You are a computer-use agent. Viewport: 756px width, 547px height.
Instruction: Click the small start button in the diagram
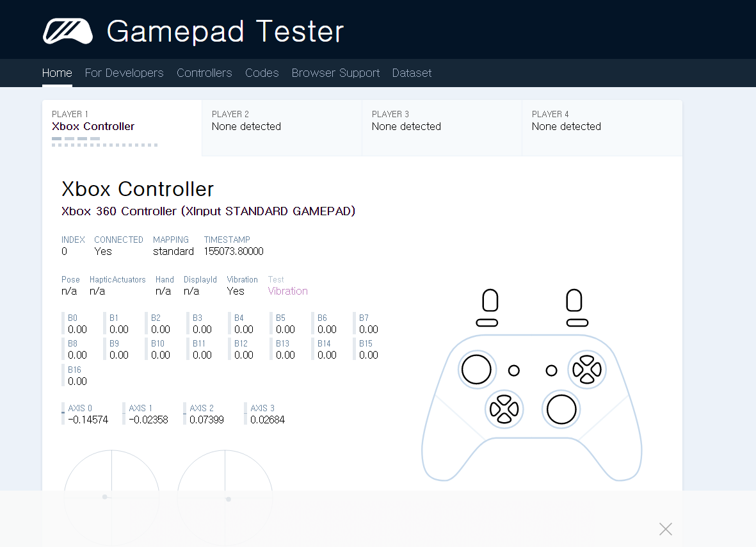(x=551, y=370)
